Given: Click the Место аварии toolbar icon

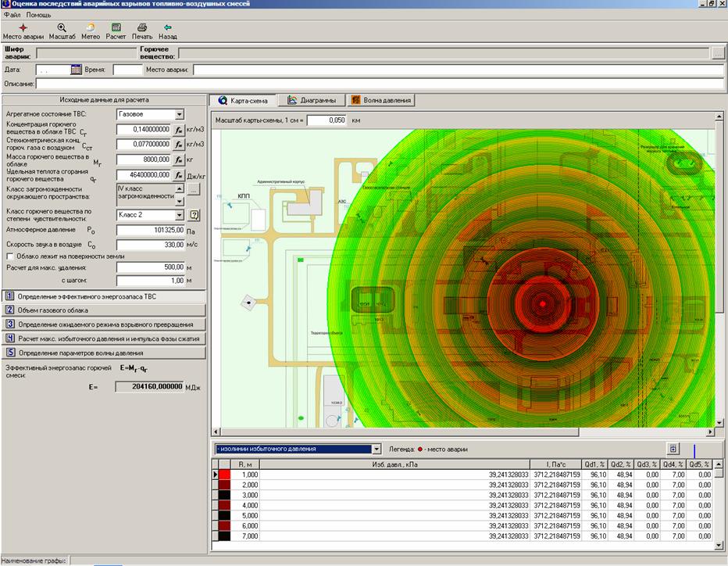Looking at the screenshot, I should click(23, 27).
